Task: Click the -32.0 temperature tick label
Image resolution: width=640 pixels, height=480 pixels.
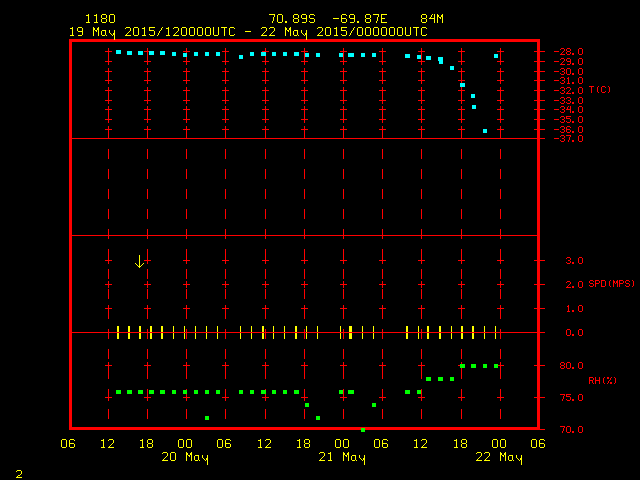Action: coord(569,91)
